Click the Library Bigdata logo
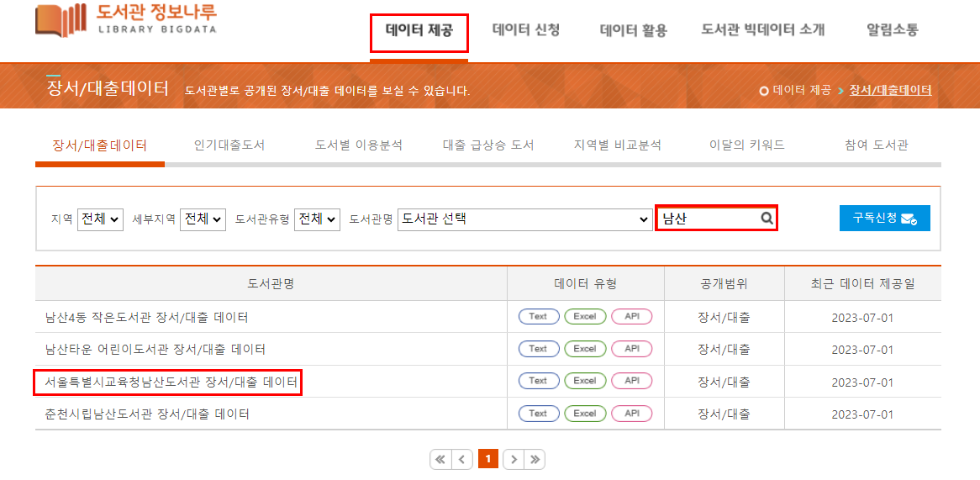Screen dimensions: 980x480 click(x=126, y=20)
